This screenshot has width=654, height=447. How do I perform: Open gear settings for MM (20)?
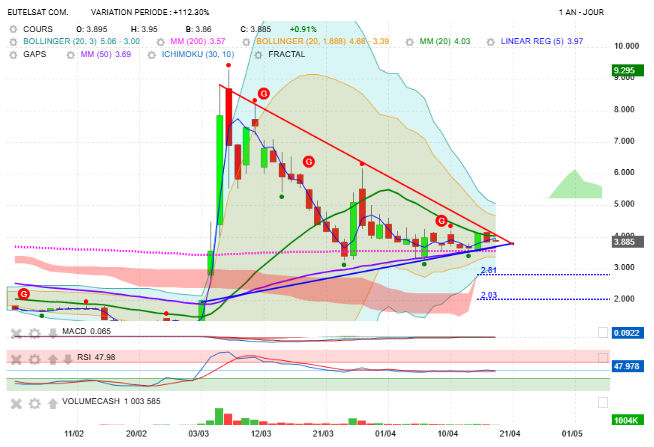point(410,42)
